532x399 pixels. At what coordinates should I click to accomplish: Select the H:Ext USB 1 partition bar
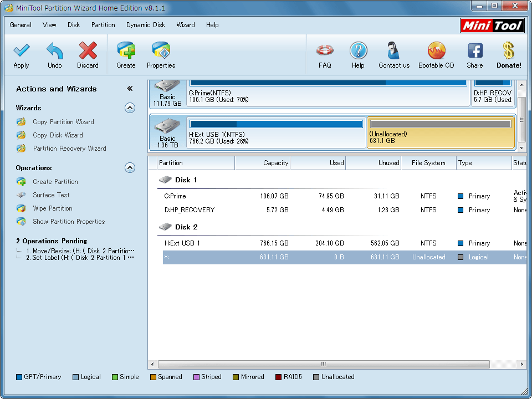point(276,132)
